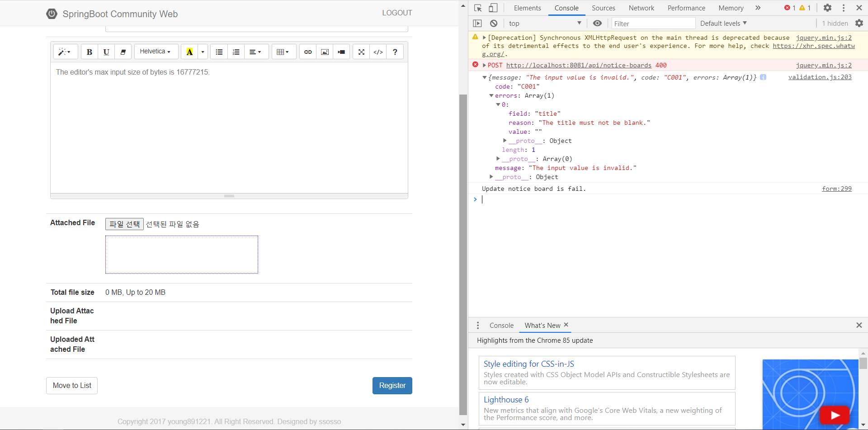Open the Default levels dropdown
Image resolution: width=868 pixels, height=430 pixels.
723,24
